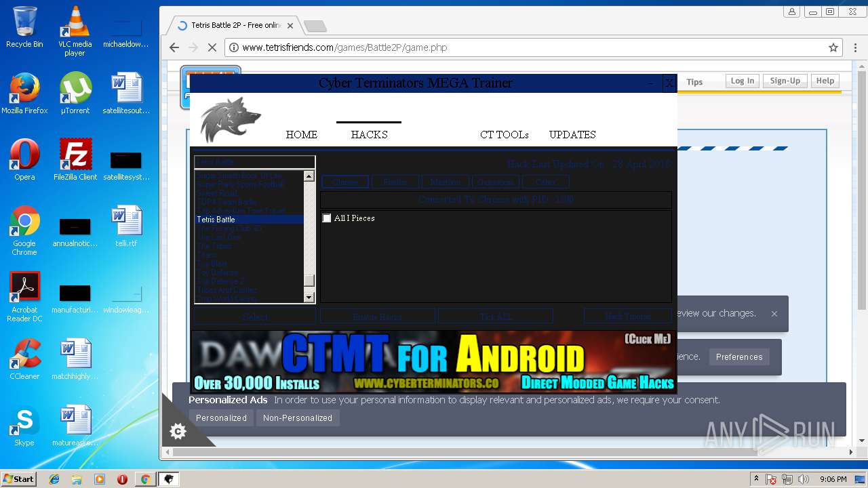Click the game list scrollbar thumb
Viewport: 868px width, 488px height.
pos(309,281)
